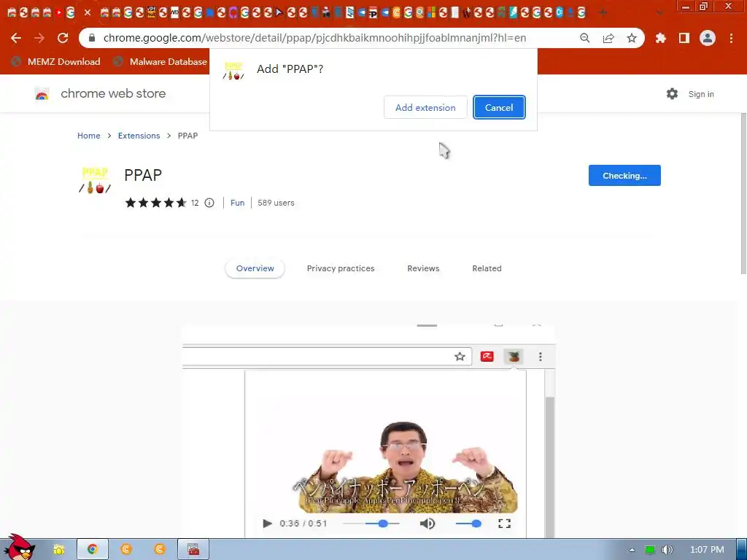Open a new tab with the plus button
The height and width of the screenshot is (560, 747).
603,13
